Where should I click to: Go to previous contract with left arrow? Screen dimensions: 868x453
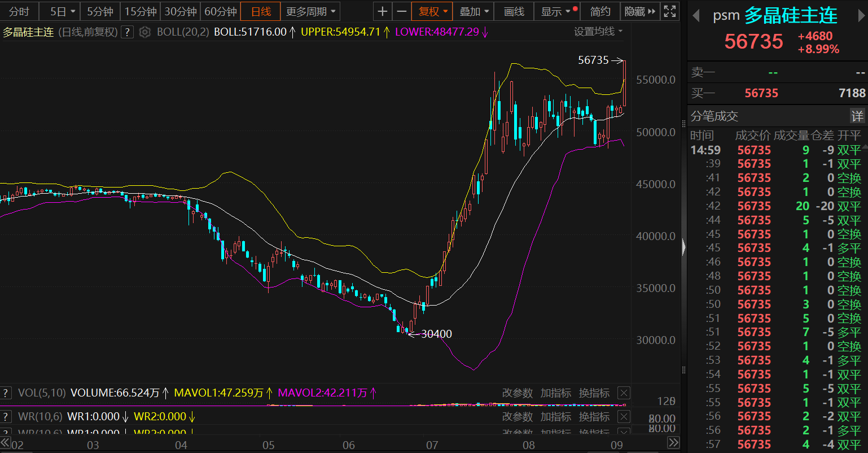[x=696, y=15]
